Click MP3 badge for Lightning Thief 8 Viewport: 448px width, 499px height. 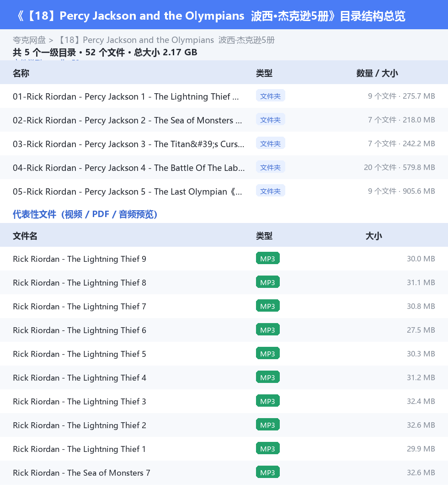tap(268, 282)
